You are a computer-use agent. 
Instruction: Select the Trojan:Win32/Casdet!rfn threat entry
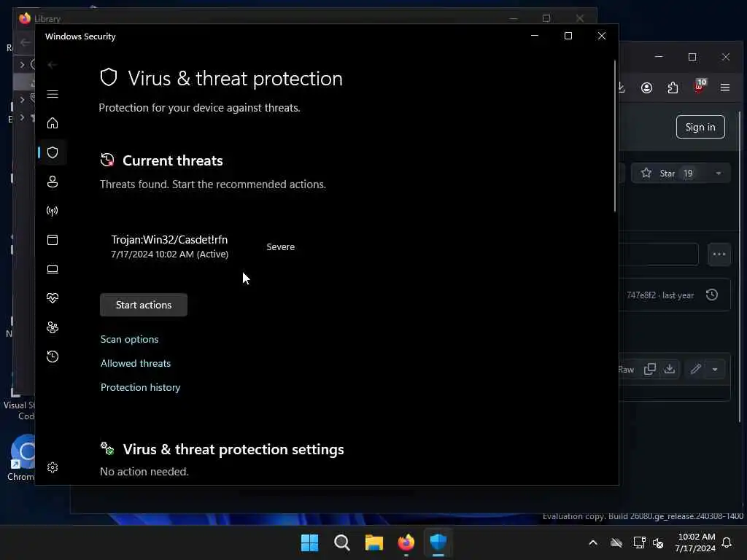click(x=169, y=246)
